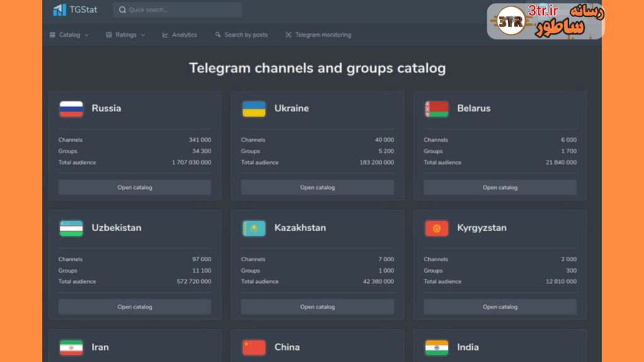Click the India flag icon
This screenshot has width=644, height=362.
coord(436,348)
